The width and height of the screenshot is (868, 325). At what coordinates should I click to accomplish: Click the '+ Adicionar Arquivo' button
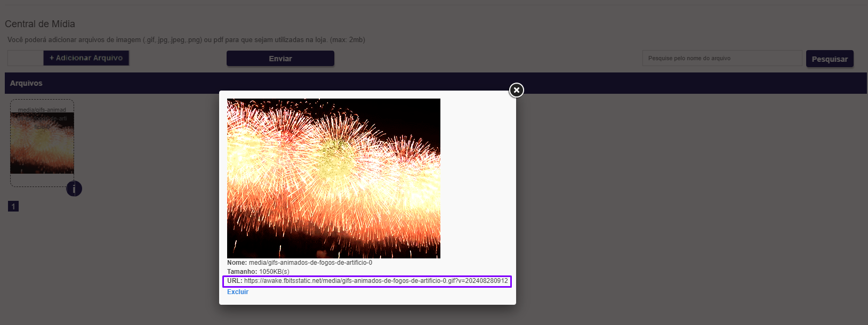(x=86, y=58)
